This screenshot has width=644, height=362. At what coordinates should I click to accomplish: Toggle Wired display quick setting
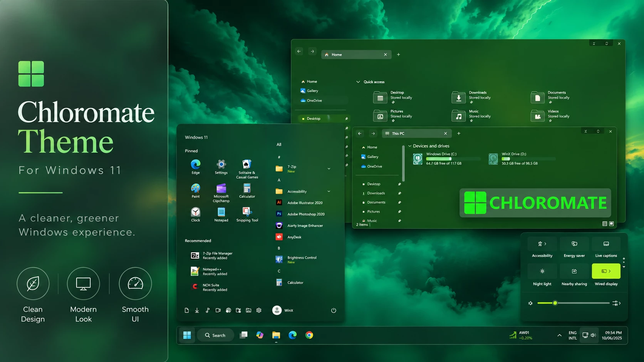pos(606,271)
